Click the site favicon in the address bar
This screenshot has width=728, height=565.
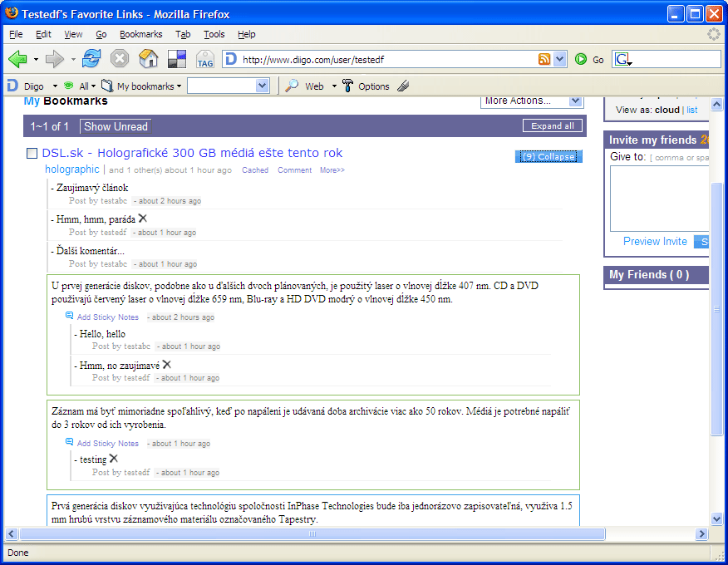click(231, 59)
